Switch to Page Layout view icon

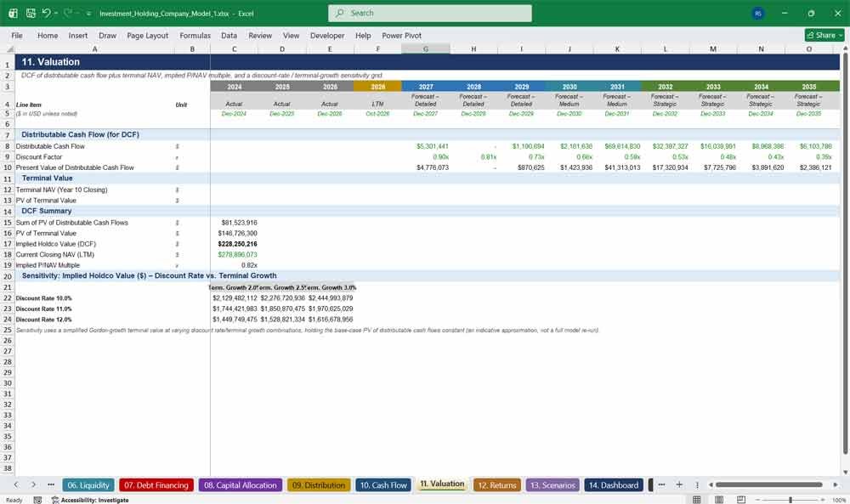(x=719, y=500)
